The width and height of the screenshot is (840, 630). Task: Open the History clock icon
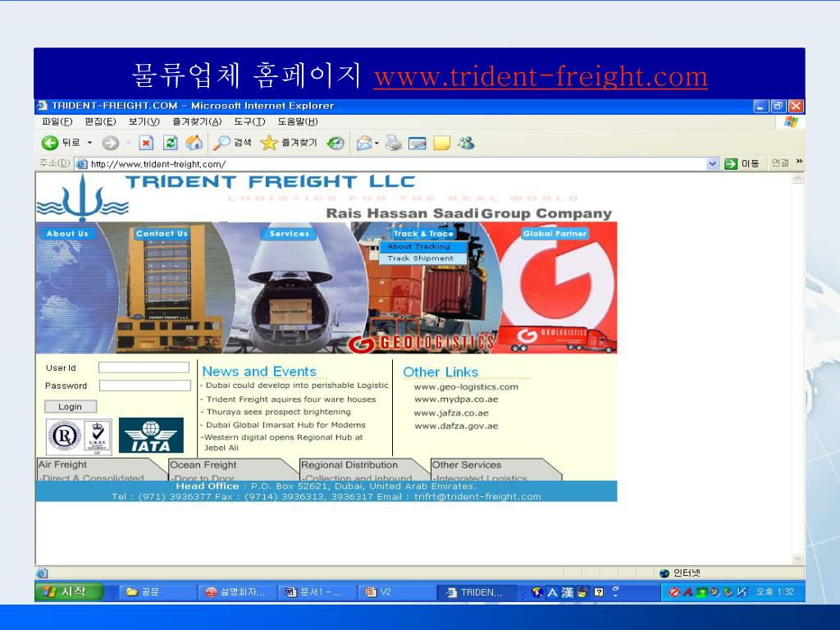click(336, 143)
